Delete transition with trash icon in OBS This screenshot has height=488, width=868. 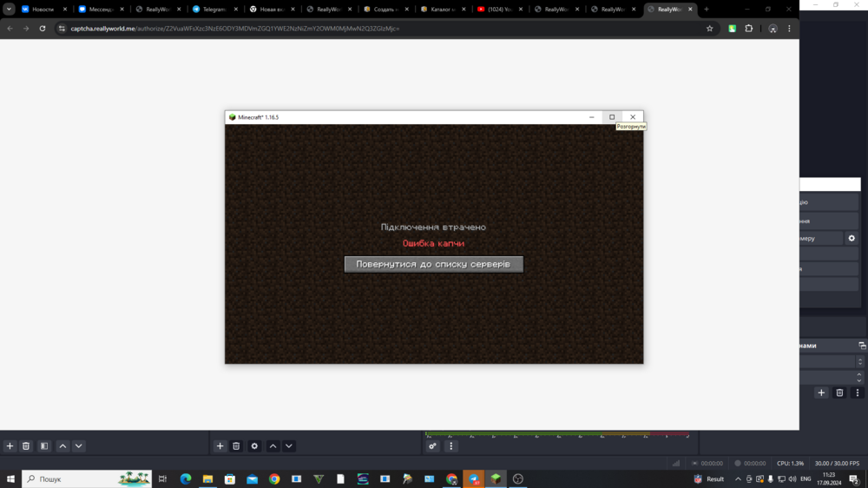coord(839,392)
